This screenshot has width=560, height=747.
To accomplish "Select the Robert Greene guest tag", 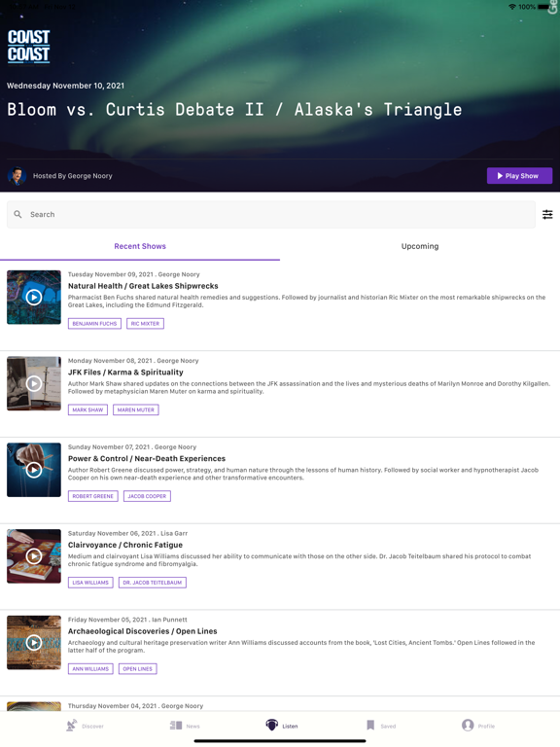I will click(x=93, y=496).
